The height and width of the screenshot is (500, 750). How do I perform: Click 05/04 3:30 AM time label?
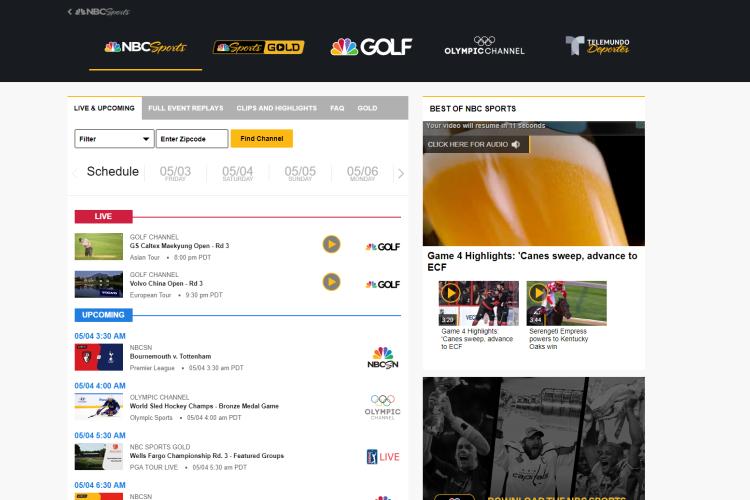[x=100, y=336]
